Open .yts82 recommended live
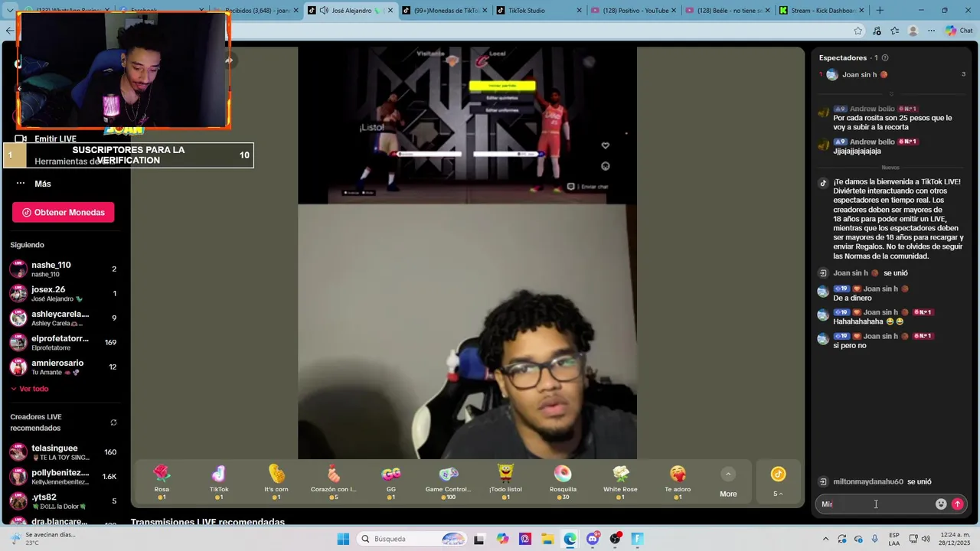This screenshot has width=980, height=551. click(x=64, y=500)
